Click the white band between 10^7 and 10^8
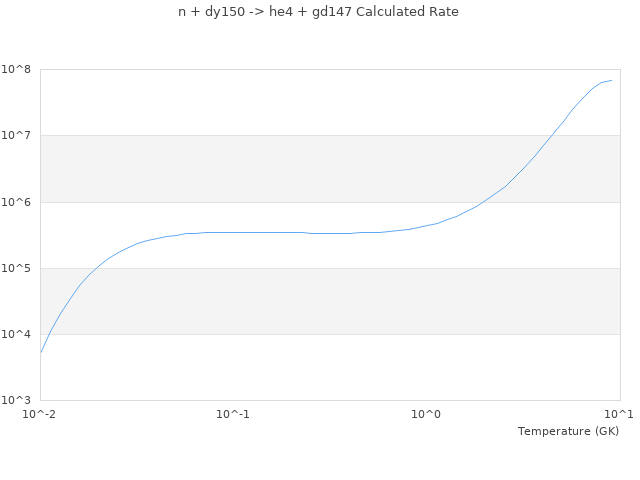 pos(250,102)
